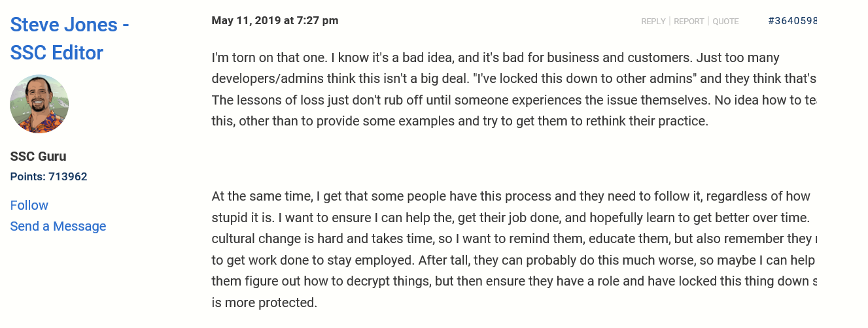Report this post using REPORT
Image resolution: width=868 pixels, height=328 pixels.
pyautogui.click(x=689, y=22)
